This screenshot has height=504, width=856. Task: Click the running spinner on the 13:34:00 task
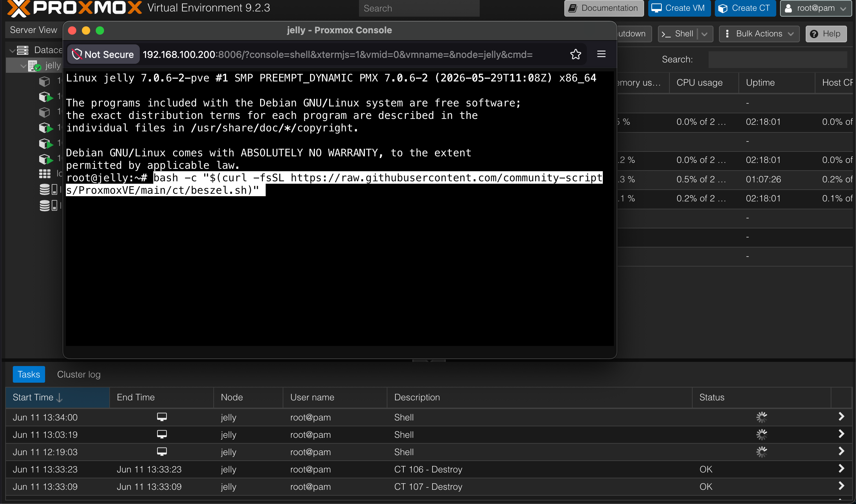[x=762, y=417]
